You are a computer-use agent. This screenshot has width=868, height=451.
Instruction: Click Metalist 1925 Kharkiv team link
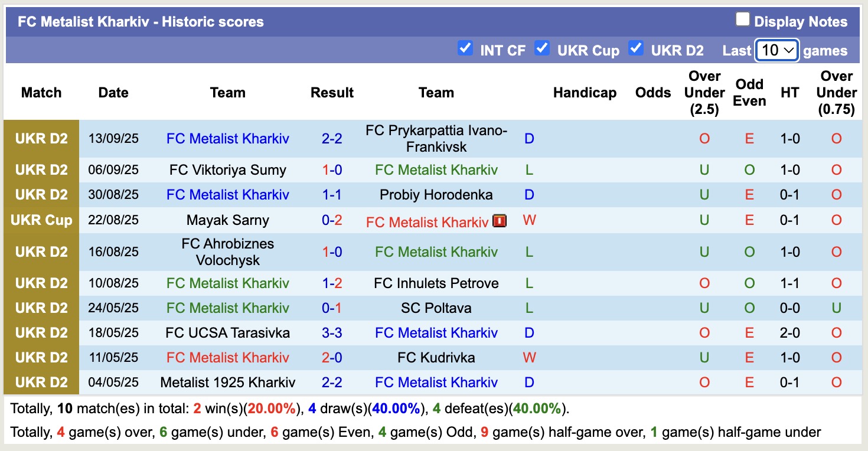[x=227, y=383]
